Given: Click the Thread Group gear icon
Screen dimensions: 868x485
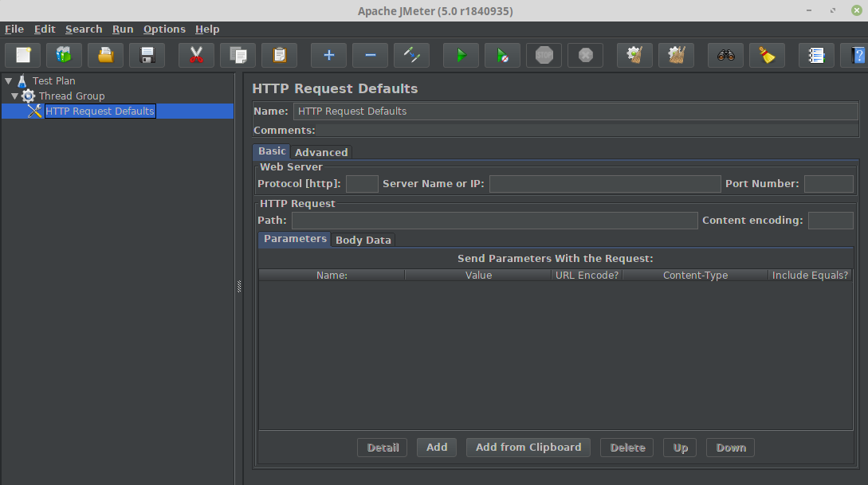Looking at the screenshot, I should (x=28, y=96).
